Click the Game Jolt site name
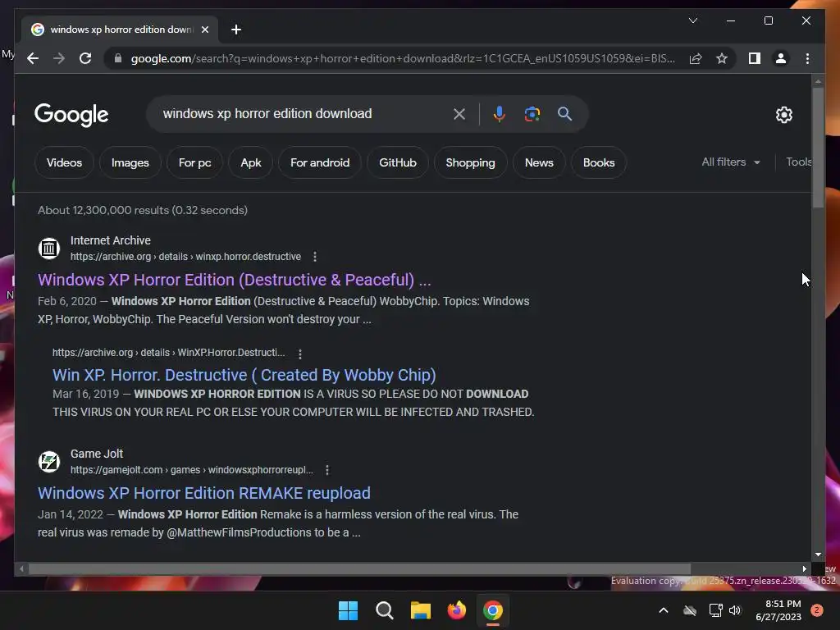This screenshot has height=630, width=840. tap(97, 454)
